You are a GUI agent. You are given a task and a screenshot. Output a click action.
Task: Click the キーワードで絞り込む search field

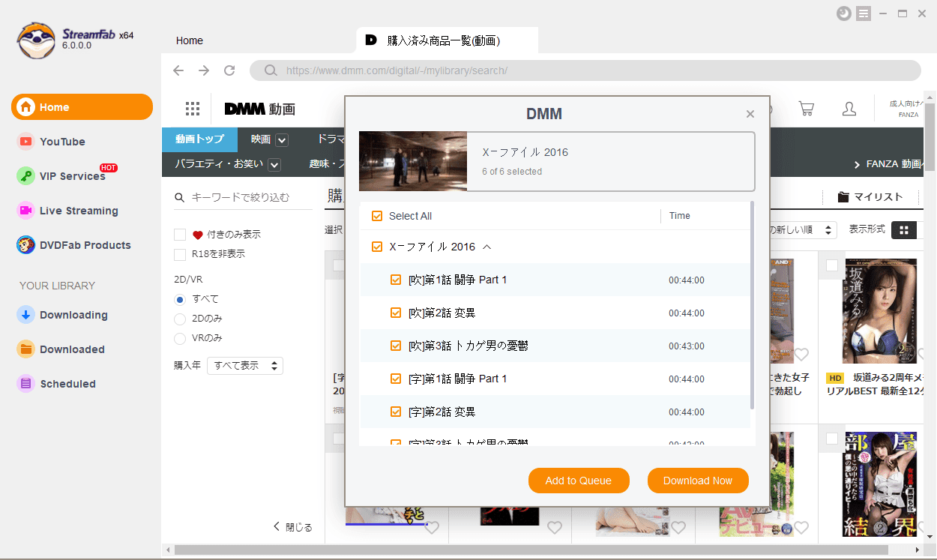(244, 198)
